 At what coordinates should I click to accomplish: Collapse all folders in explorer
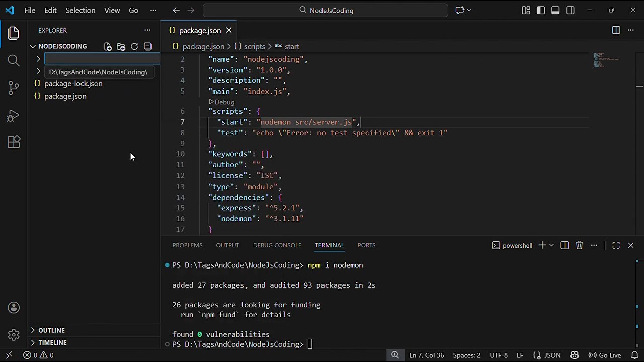(x=148, y=46)
